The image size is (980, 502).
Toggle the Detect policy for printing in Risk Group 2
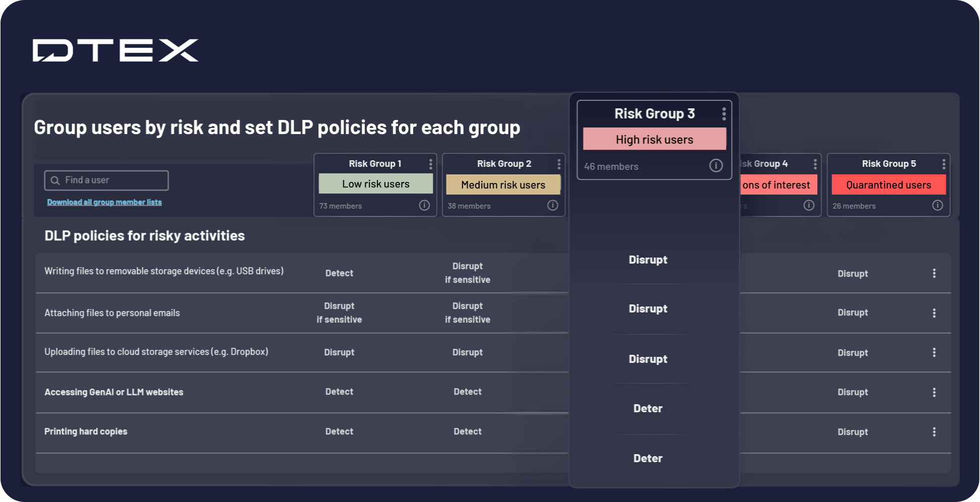pyautogui.click(x=468, y=431)
